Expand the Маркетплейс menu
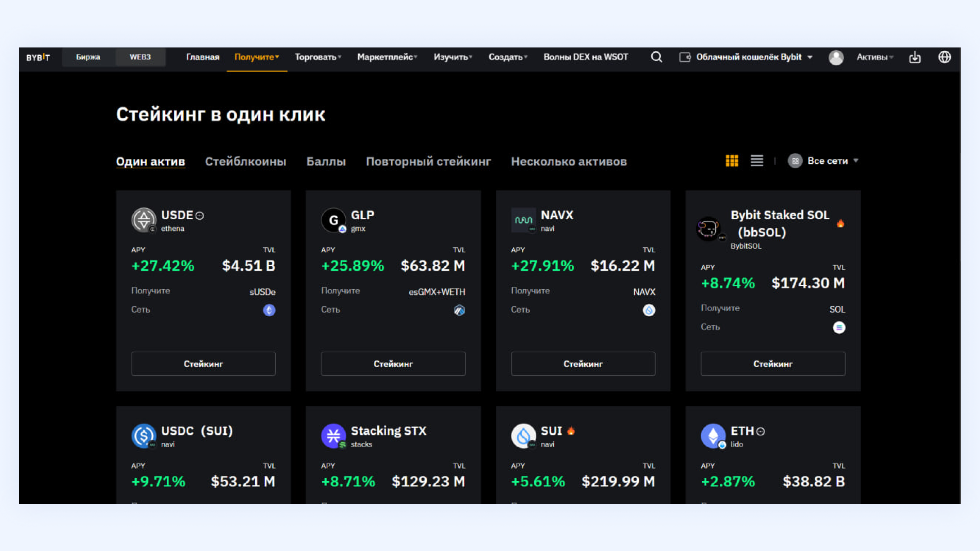This screenshot has height=551, width=980. (387, 57)
